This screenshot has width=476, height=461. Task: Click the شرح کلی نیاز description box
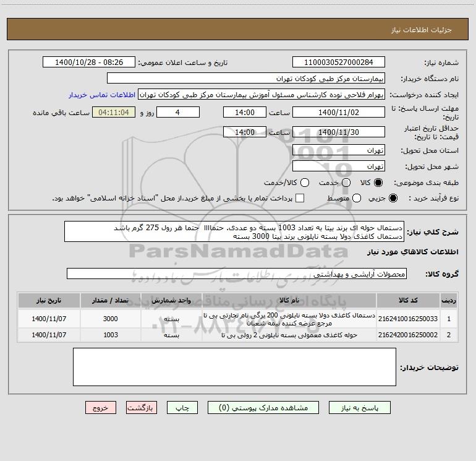click(x=234, y=231)
